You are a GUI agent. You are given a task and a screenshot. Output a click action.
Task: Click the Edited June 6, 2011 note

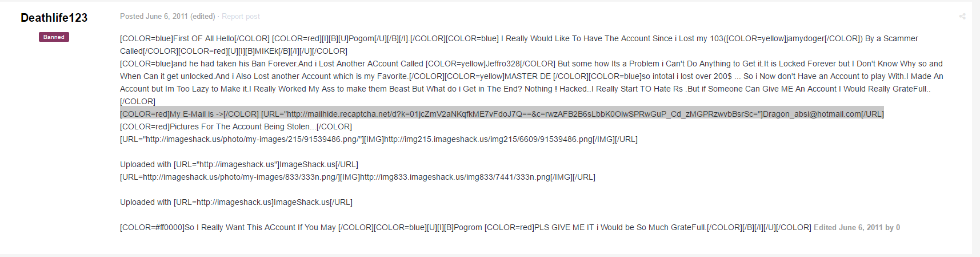tap(857, 227)
